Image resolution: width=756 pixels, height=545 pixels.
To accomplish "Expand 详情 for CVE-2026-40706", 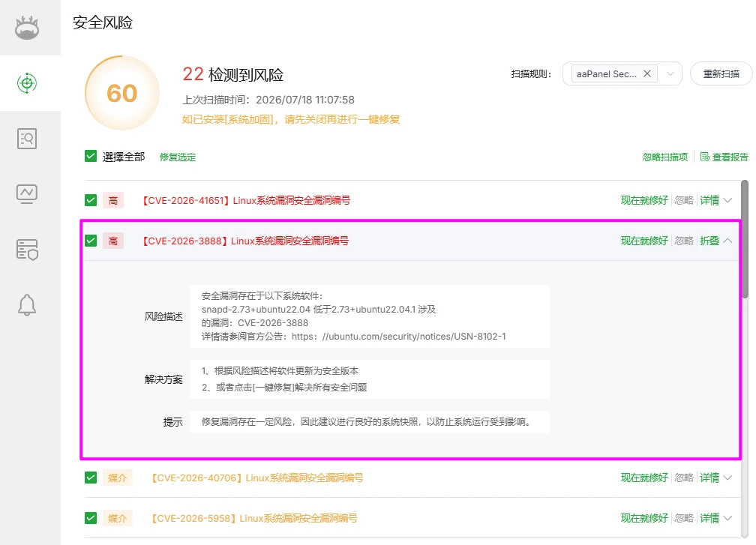I will (716, 478).
